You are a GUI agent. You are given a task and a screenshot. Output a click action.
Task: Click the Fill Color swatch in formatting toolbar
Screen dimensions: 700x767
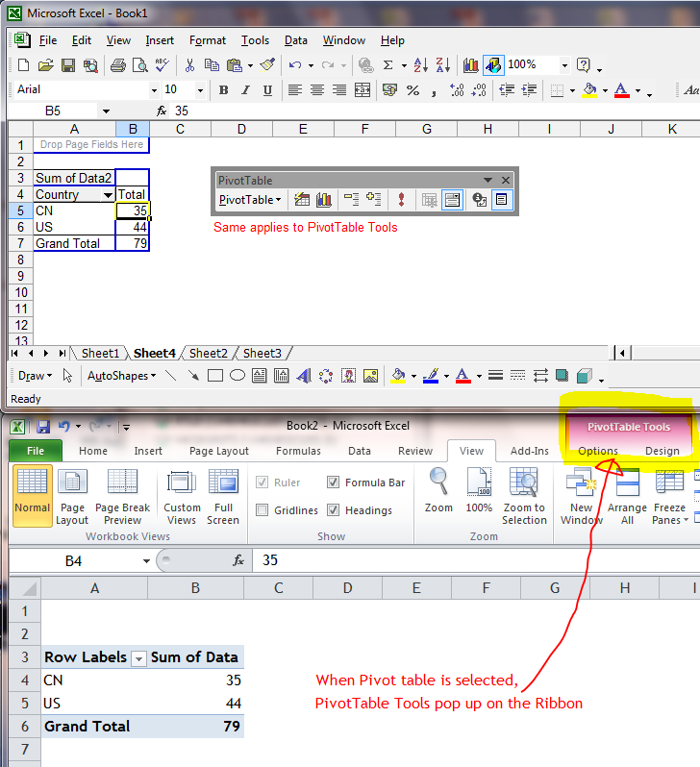[x=589, y=90]
